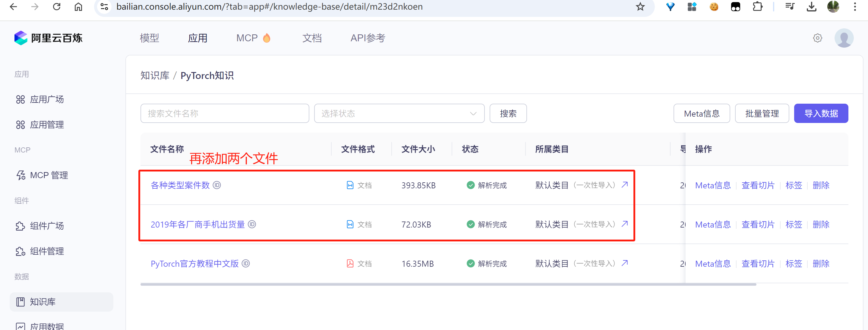Viewport: 868px width, 330px height.
Task: Open browser extensions puzzle icon
Action: coord(757,7)
